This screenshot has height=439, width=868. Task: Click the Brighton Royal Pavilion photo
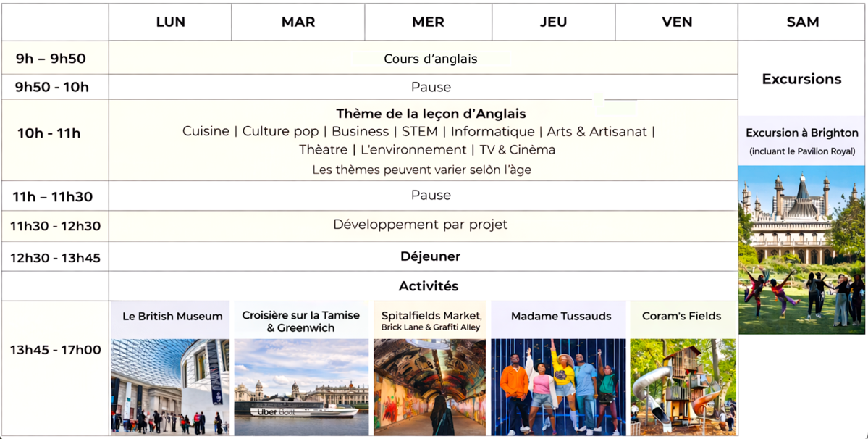coord(801,250)
